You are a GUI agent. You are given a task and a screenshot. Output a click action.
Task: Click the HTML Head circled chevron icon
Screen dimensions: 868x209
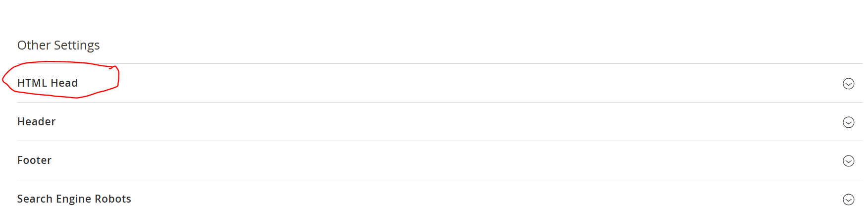coord(848,84)
